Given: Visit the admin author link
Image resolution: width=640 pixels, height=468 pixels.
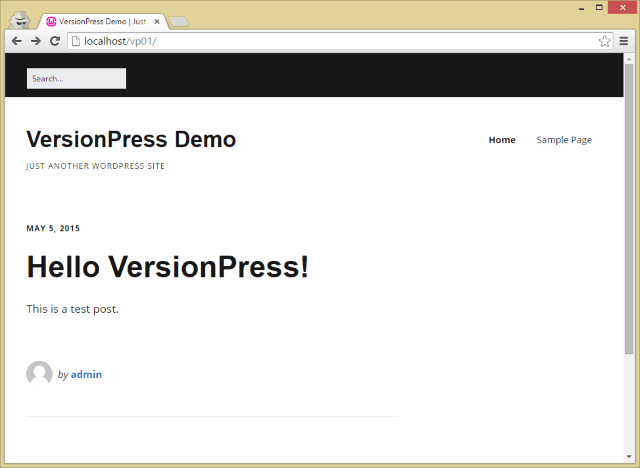Looking at the screenshot, I should (x=86, y=374).
